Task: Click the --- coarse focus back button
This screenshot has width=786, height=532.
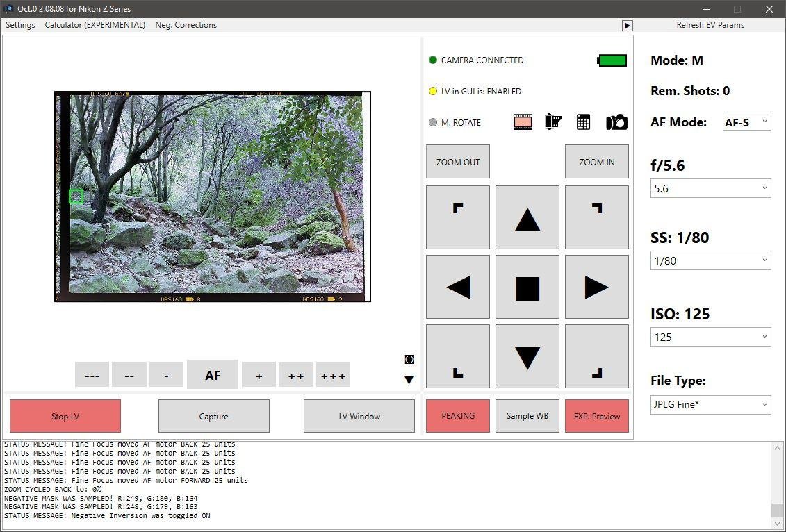Action: tap(92, 375)
